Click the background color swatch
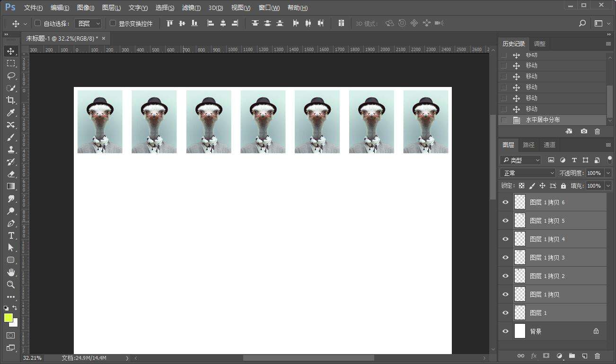This screenshot has height=364, width=616. (15, 323)
